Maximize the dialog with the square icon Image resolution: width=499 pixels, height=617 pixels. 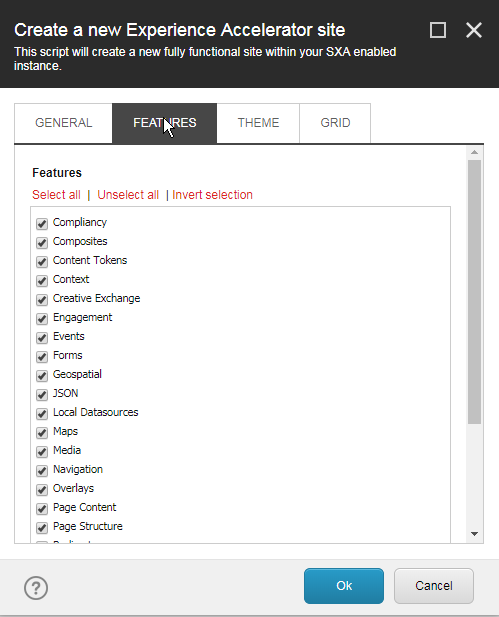[x=438, y=30]
